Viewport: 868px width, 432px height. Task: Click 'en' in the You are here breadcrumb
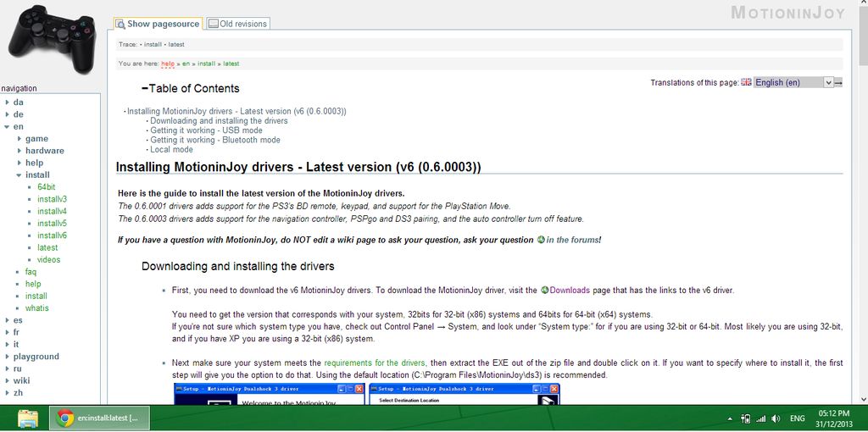pyautogui.click(x=186, y=64)
